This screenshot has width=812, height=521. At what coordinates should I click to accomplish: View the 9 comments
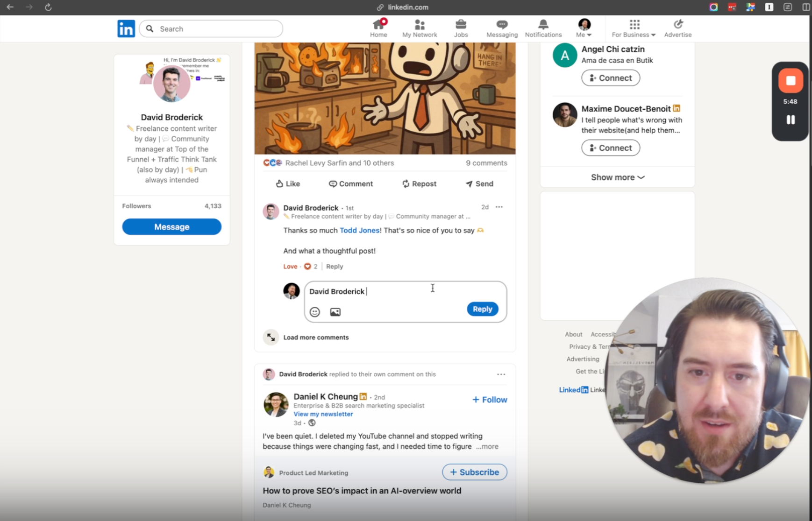click(x=486, y=163)
